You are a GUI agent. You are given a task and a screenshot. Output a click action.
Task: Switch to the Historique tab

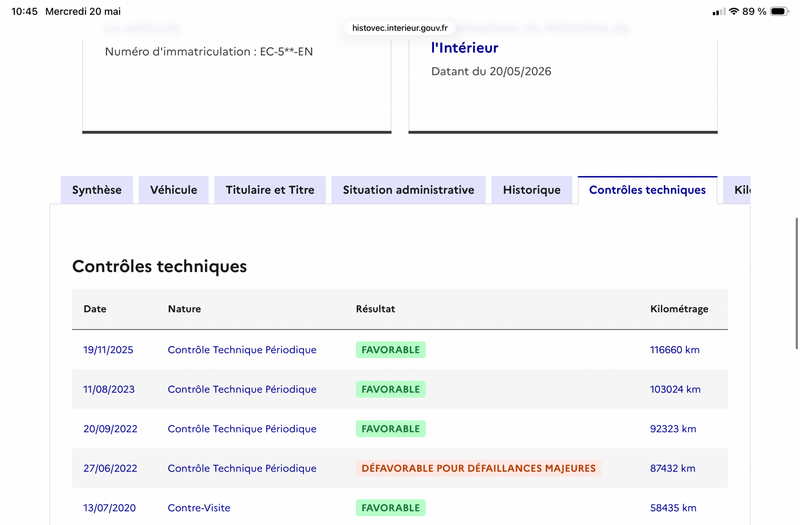[x=532, y=190]
